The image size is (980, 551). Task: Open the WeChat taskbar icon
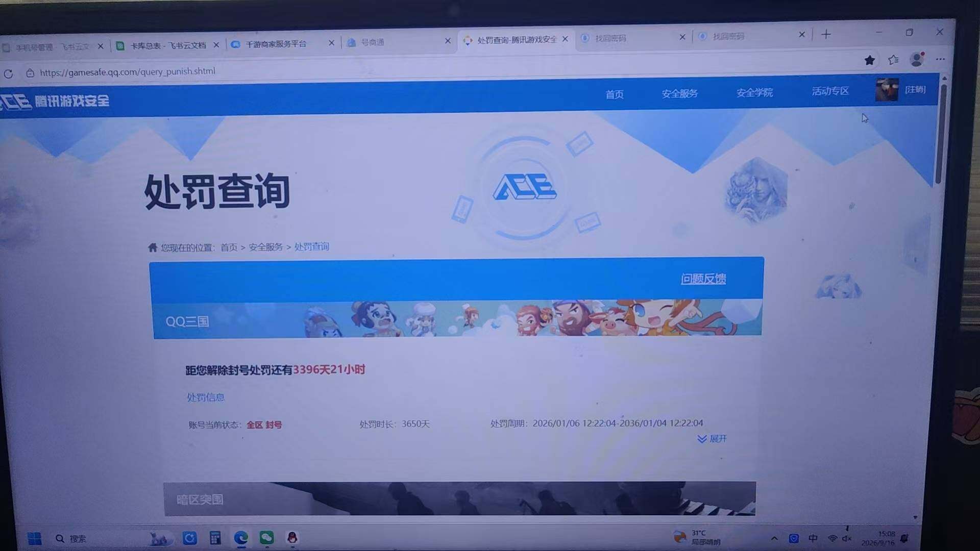(x=266, y=537)
